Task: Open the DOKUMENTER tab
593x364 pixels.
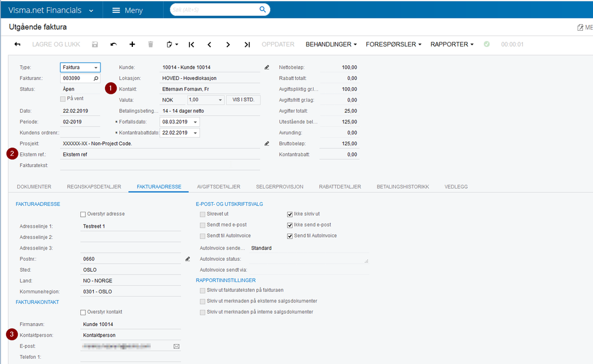Action: pyautogui.click(x=34, y=187)
